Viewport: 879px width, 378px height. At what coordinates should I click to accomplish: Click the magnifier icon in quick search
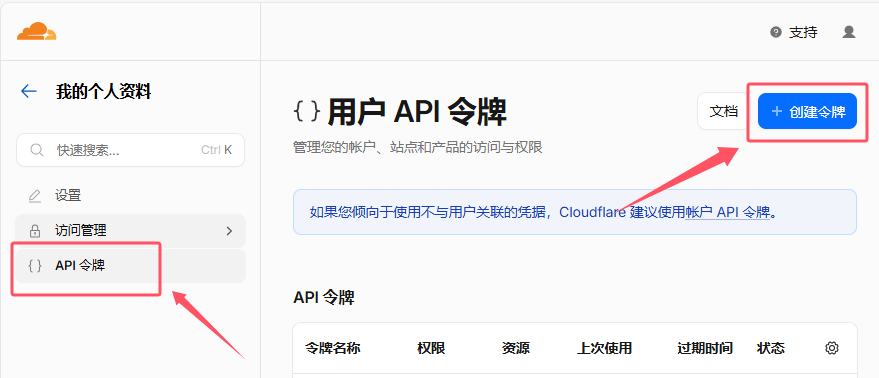[x=36, y=150]
